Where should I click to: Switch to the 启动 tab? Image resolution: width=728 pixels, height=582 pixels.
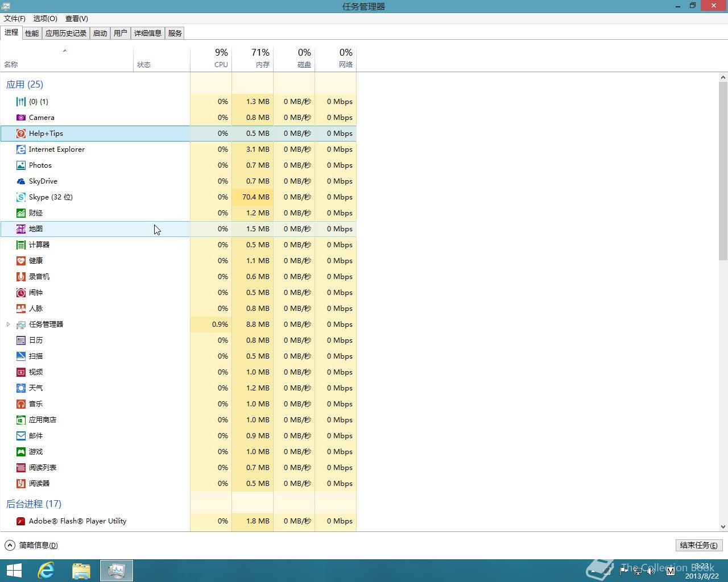[x=100, y=34]
